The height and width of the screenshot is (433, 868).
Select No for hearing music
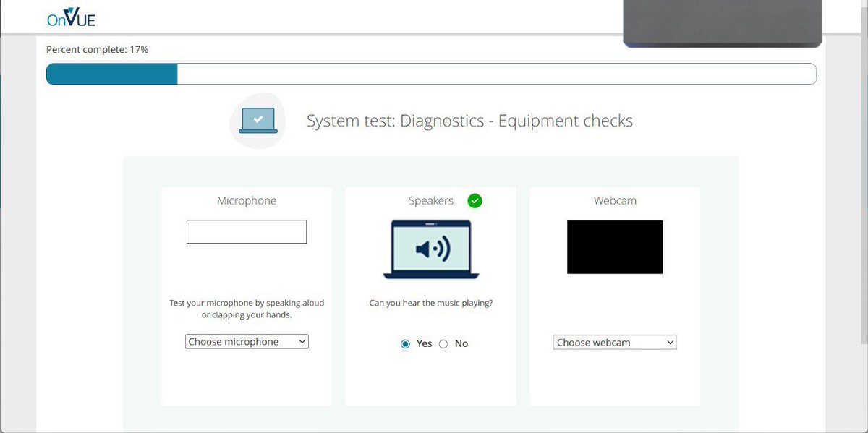pyautogui.click(x=443, y=344)
